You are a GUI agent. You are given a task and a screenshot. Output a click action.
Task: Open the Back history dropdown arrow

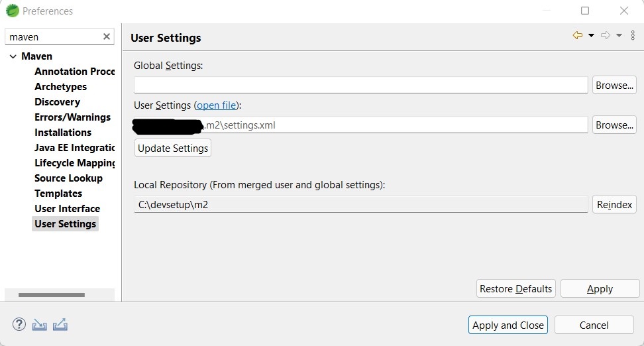(591, 36)
